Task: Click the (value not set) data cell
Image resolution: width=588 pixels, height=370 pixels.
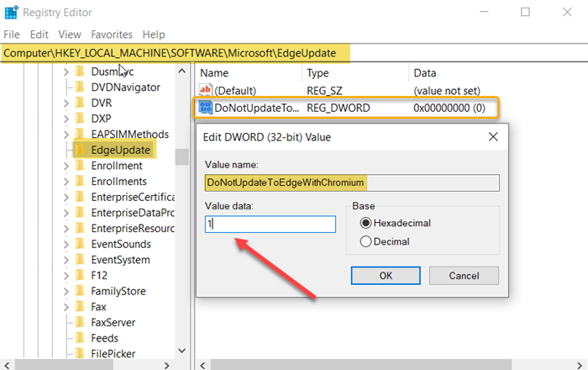Action: (447, 91)
